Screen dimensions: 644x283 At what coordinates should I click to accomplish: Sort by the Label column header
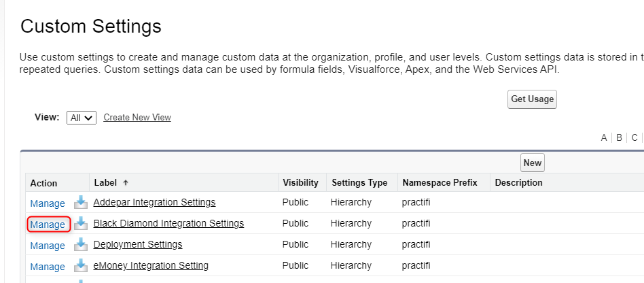pyautogui.click(x=105, y=182)
